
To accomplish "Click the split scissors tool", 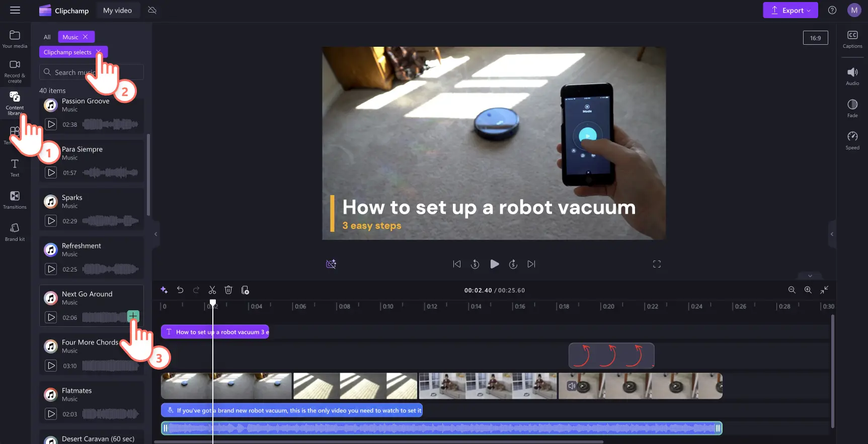I will (x=212, y=290).
